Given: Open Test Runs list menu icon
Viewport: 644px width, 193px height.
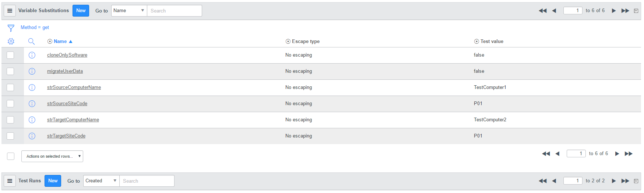Looking at the screenshot, I should click(10, 181).
